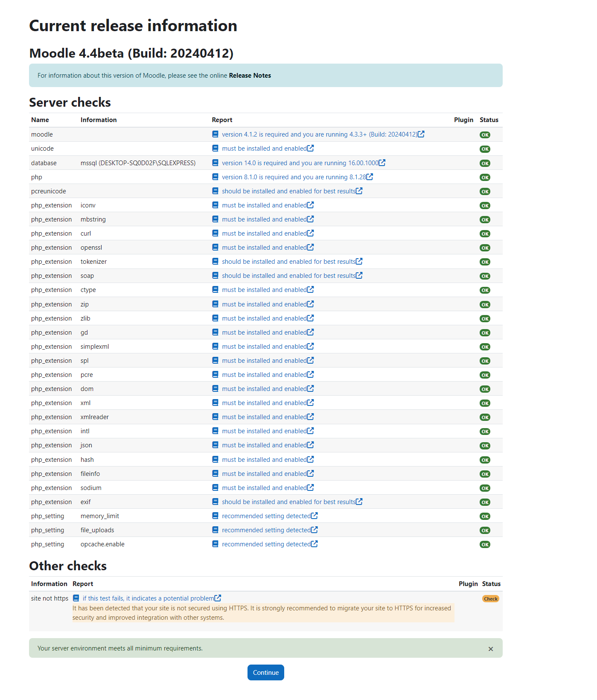Click the orange Check status badge
The height and width of the screenshot is (700, 597).
pos(491,599)
